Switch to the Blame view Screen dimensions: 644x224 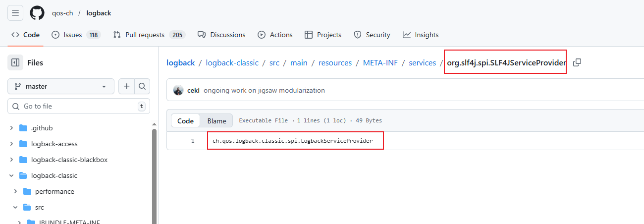coord(216,121)
